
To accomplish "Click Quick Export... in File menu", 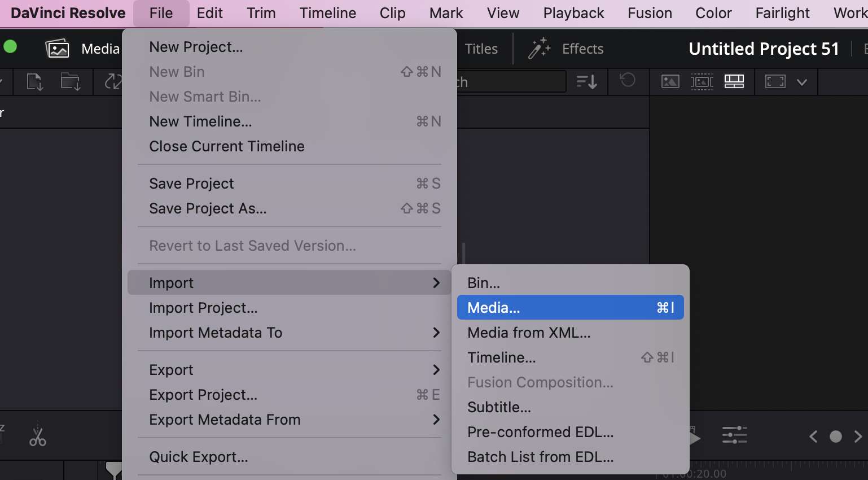I will pos(199,457).
